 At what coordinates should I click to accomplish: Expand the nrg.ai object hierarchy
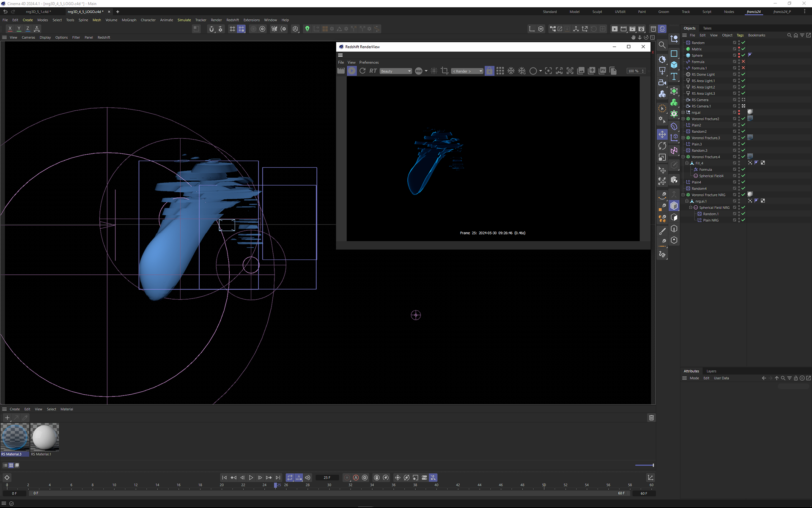click(683, 112)
